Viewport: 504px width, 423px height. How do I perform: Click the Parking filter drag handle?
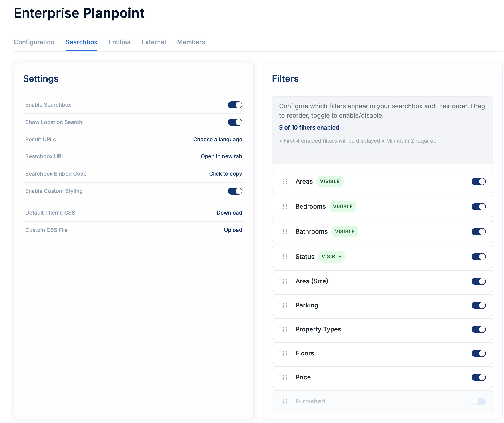pyautogui.click(x=285, y=305)
